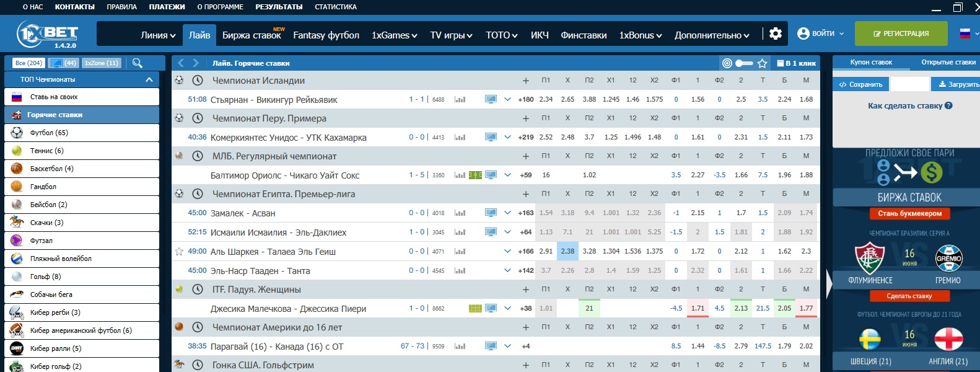The image size is (980, 372).
Task: Click the search magnifier in the left sidebar
Action: pos(138,63)
